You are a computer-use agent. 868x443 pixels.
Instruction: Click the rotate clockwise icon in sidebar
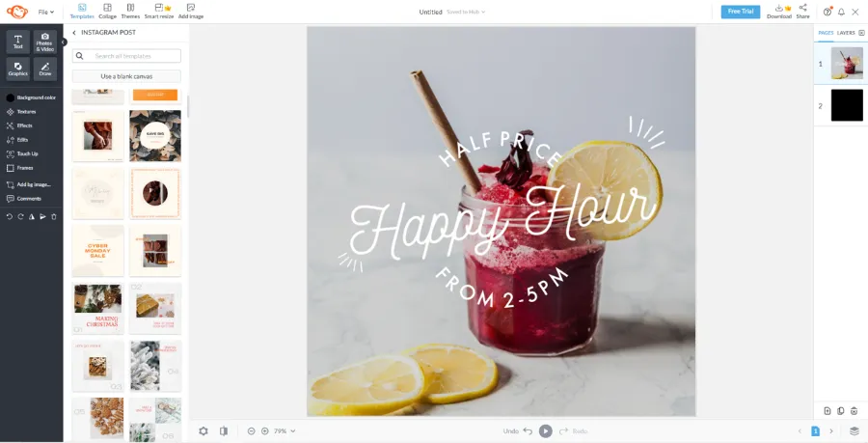point(20,216)
